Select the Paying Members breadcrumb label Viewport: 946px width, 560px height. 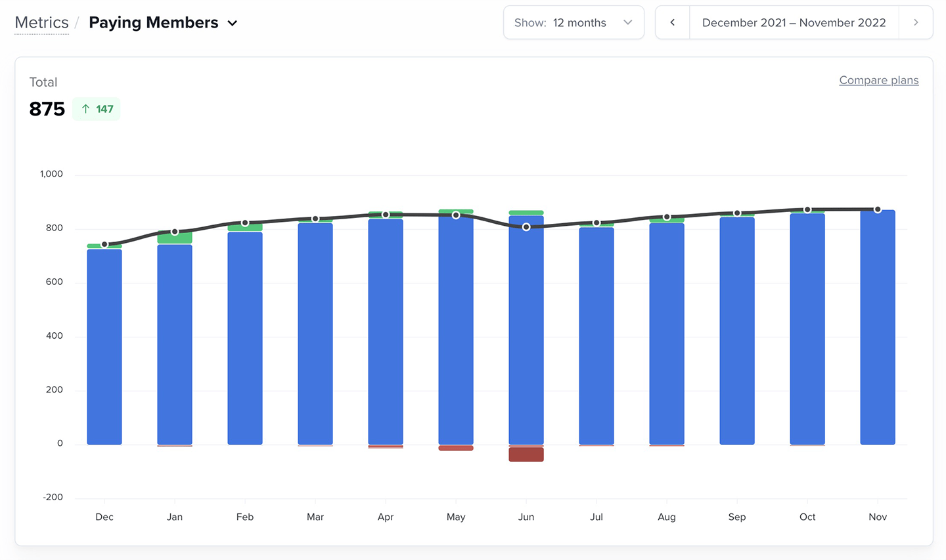point(154,22)
